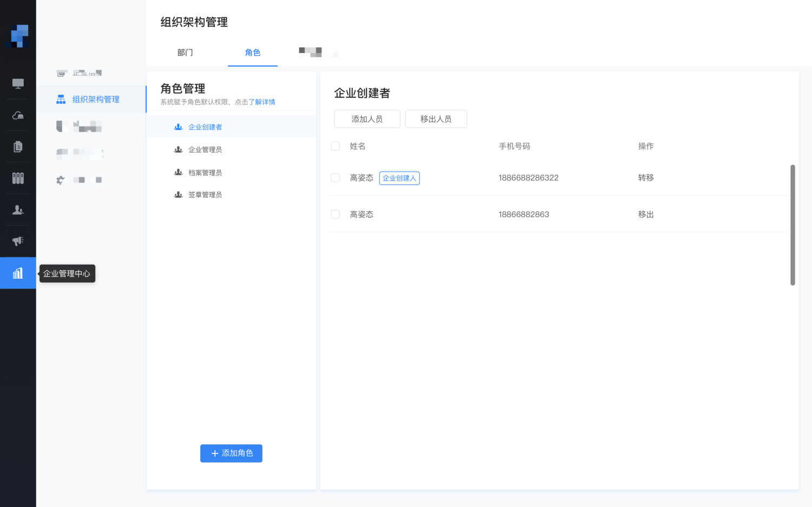Switch to the 部门 tab
Screen dimensions: 812x507
[185, 52]
